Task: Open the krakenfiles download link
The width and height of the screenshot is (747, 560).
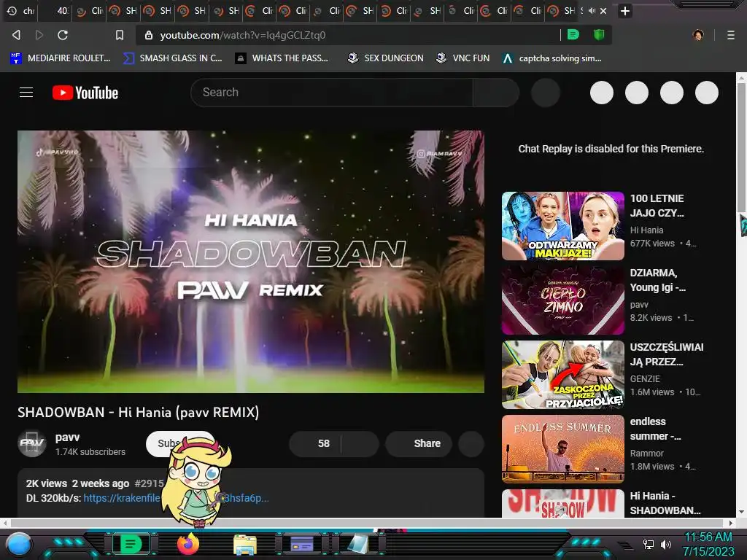Action: pos(176,498)
